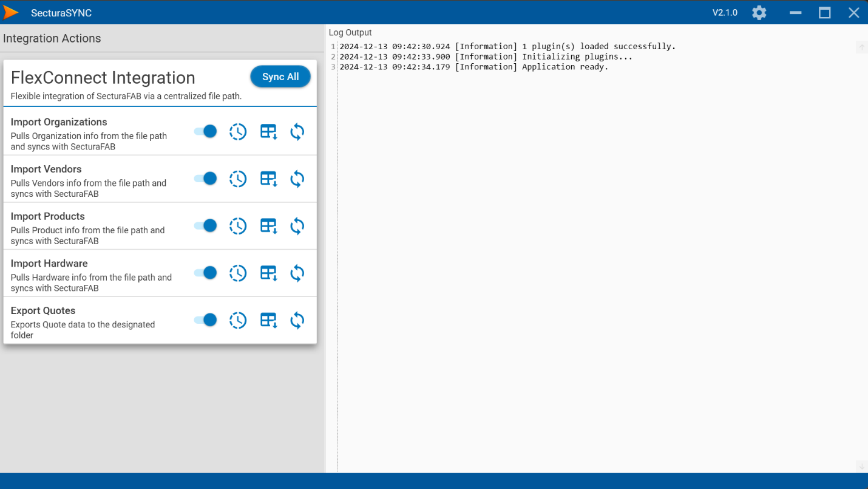Open schedule settings for Import Organizations
The image size is (868, 489).
click(x=238, y=132)
